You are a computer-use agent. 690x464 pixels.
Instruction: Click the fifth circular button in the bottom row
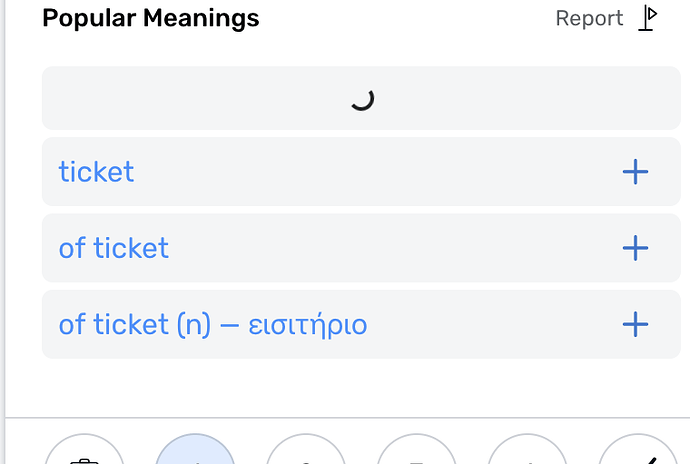tap(527, 449)
